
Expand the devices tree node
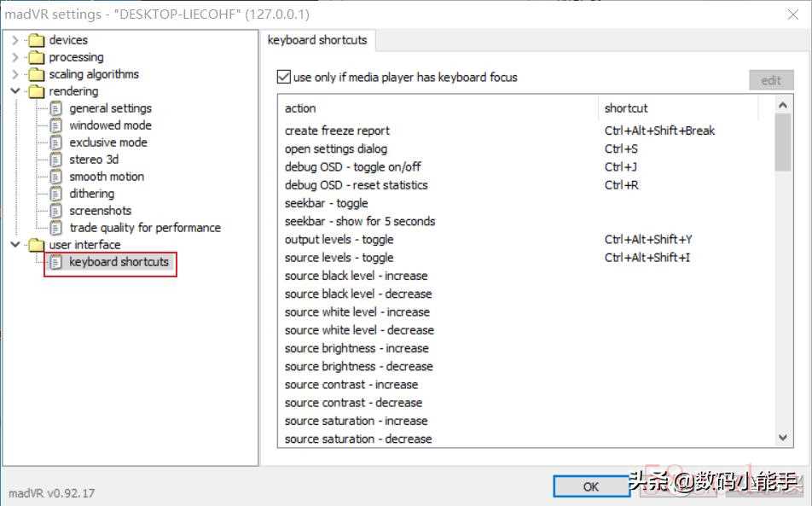15,40
